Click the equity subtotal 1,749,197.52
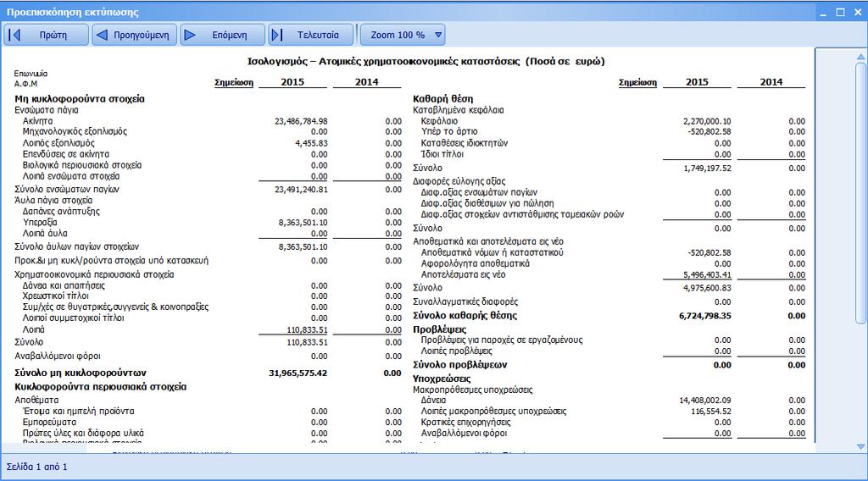This screenshot has height=481, width=868. point(707,168)
